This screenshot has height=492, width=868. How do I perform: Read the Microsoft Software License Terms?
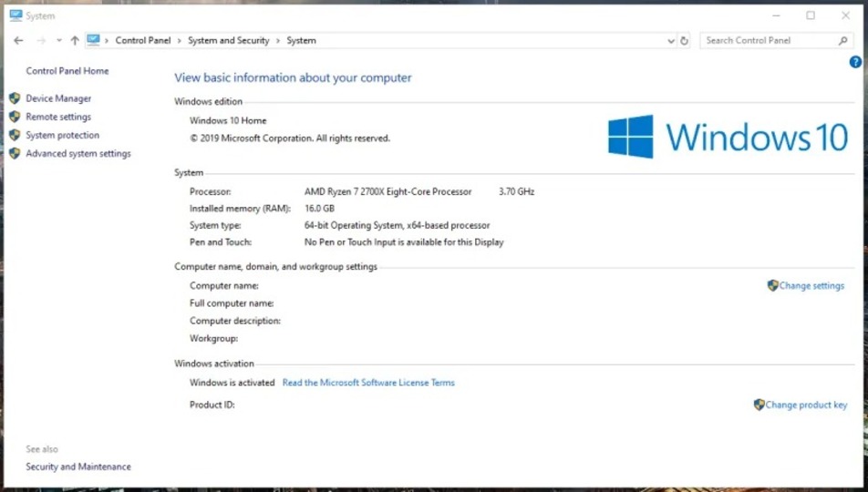tap(368, 383)
